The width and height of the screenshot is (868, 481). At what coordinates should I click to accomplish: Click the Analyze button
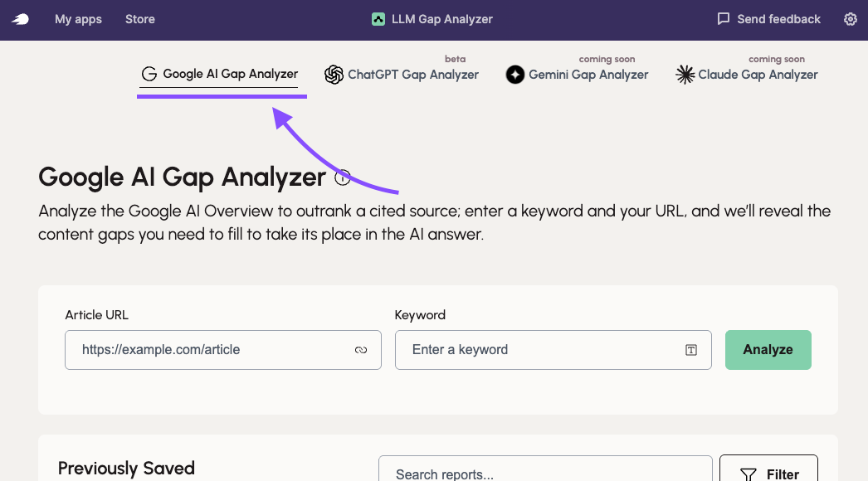pyautogui.click(x=768, y=349)
